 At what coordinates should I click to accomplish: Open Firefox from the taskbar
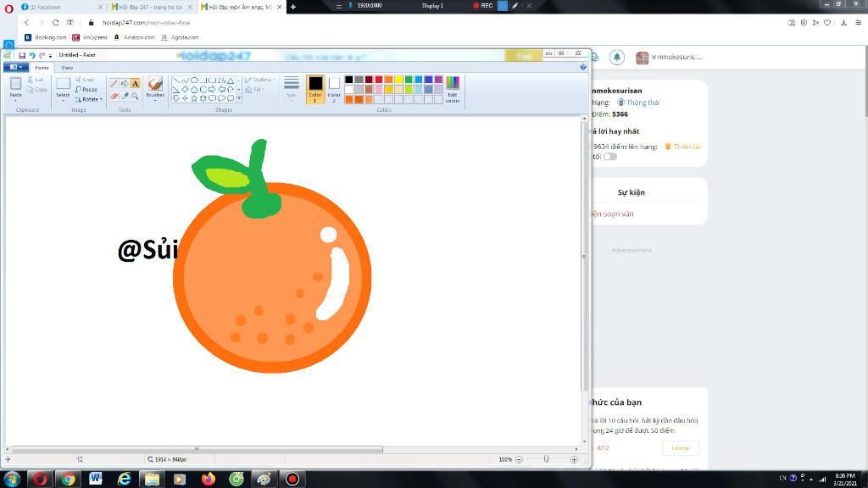[209, 480]
